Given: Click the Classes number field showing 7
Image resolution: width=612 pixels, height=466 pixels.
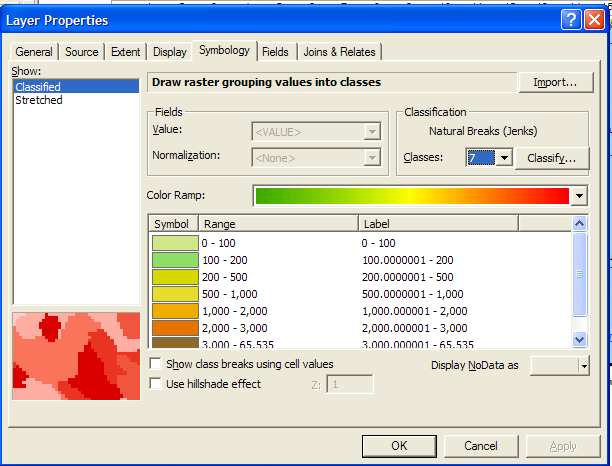Looking at the screenshot, I should click(x=481, y=158).
